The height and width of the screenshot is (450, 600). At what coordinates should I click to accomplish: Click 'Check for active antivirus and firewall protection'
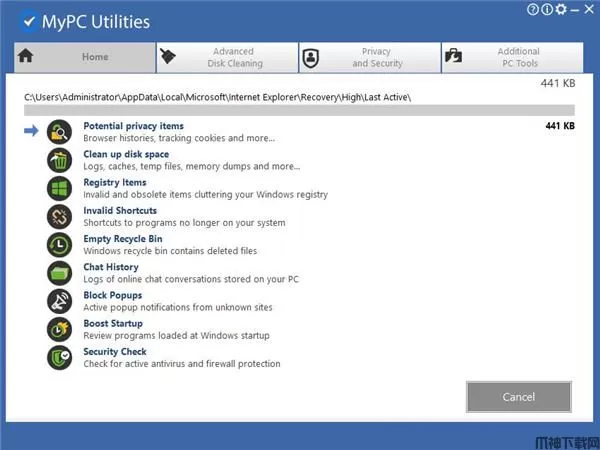pyautogui.click(x=182, y=364)
